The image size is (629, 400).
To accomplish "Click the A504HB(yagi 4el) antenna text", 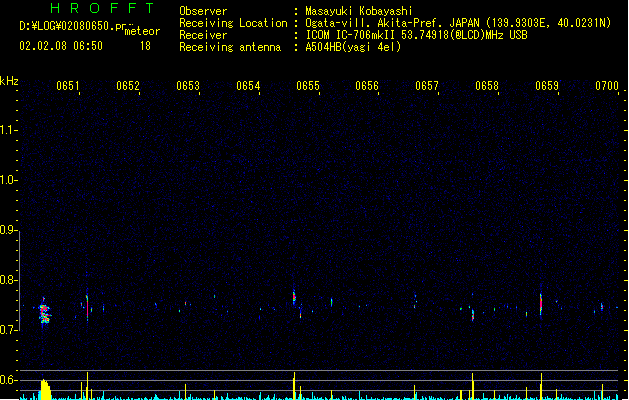I will pos(353,47).
